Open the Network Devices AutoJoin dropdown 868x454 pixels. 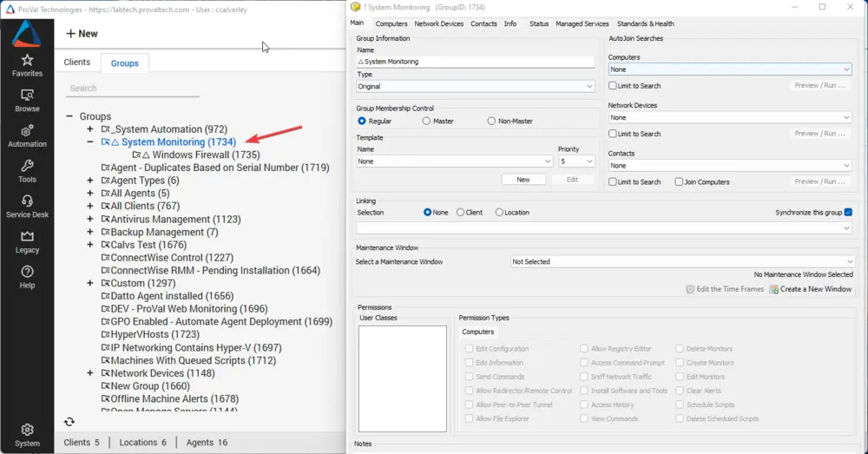(730, 117)
